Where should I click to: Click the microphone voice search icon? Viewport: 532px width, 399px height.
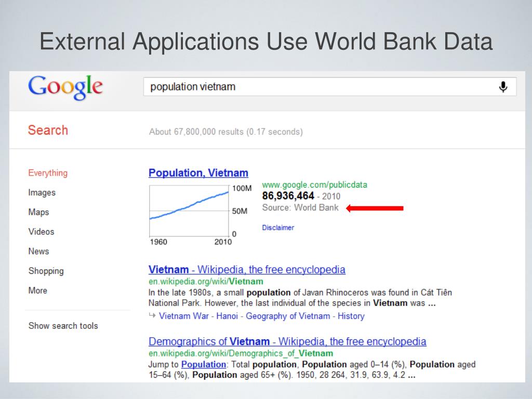(x=503, y=87)
